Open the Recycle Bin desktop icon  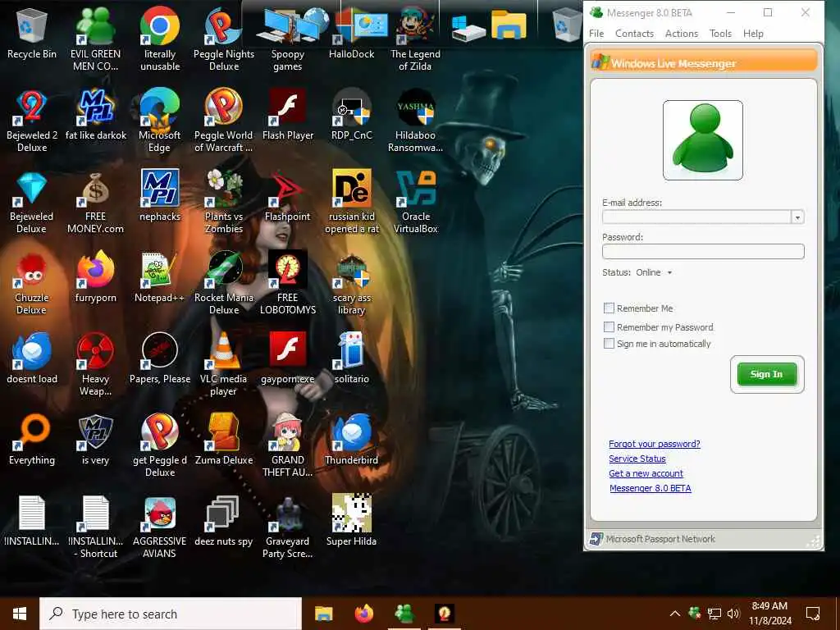pos(32,33)
